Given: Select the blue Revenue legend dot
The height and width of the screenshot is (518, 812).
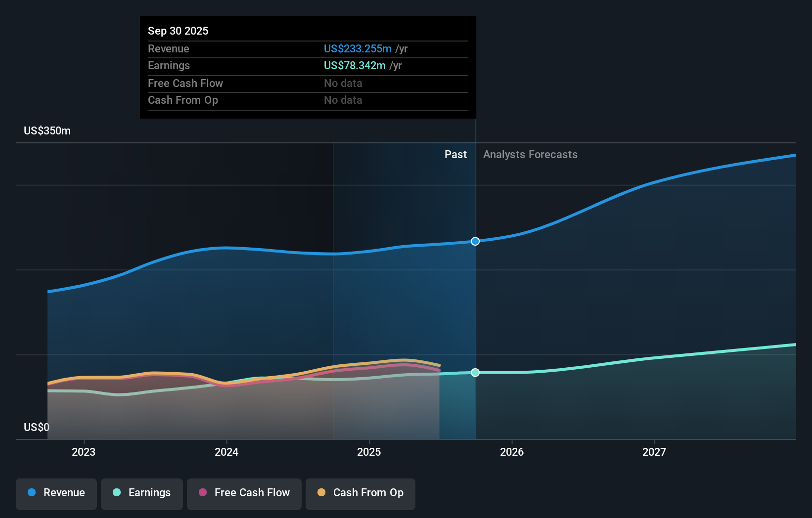Looking at the screenshot, I should 32,494.
